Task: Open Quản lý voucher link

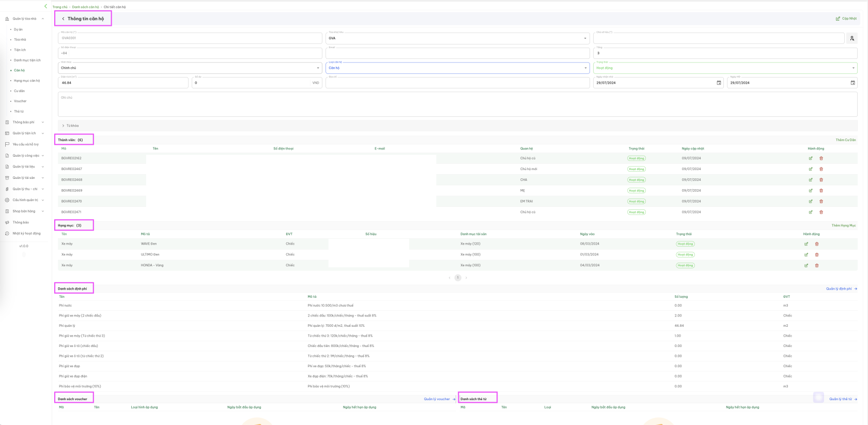Action: [440, 399]
